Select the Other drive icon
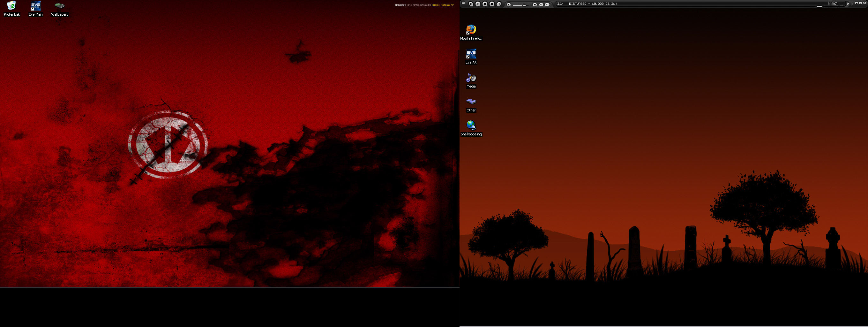Screen dimensions: 868x327 (x=471, y=104)
